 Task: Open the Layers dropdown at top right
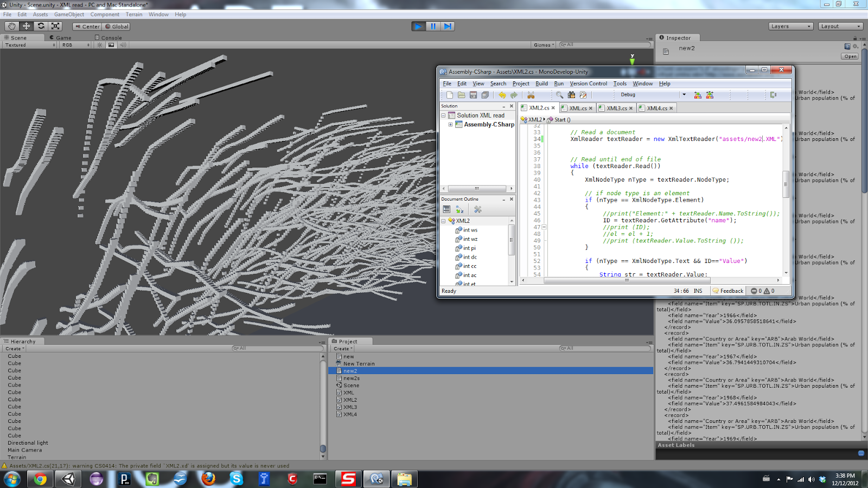pos(790,25)
